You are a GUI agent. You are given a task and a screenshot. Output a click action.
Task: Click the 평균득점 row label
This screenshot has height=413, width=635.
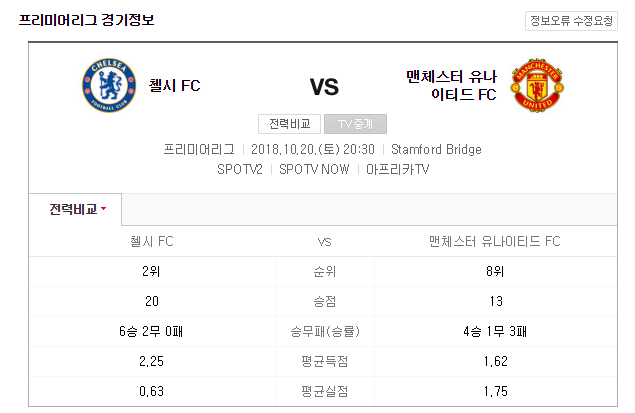(324, 361)
